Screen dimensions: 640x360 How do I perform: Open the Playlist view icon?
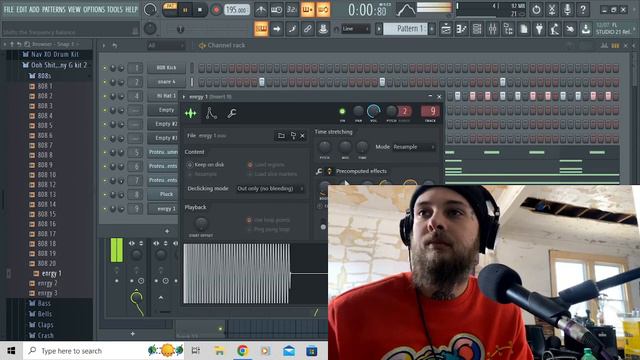click(x=446, y=29)
